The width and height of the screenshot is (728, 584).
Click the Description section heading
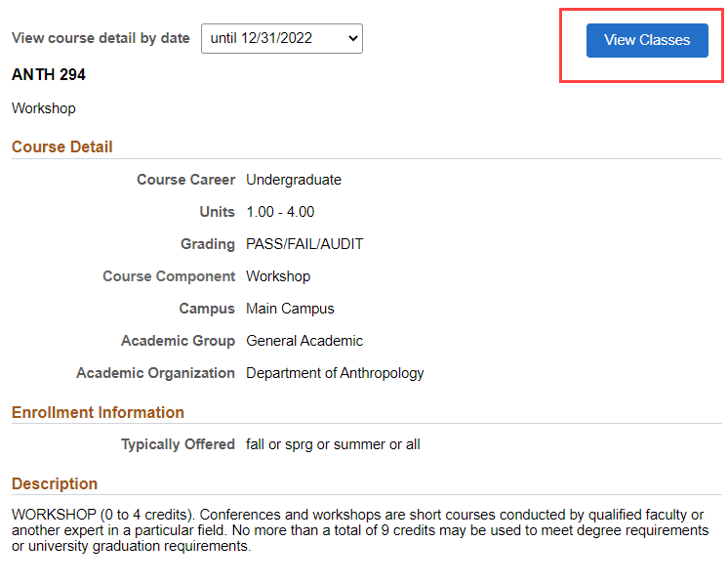point(55,483)
